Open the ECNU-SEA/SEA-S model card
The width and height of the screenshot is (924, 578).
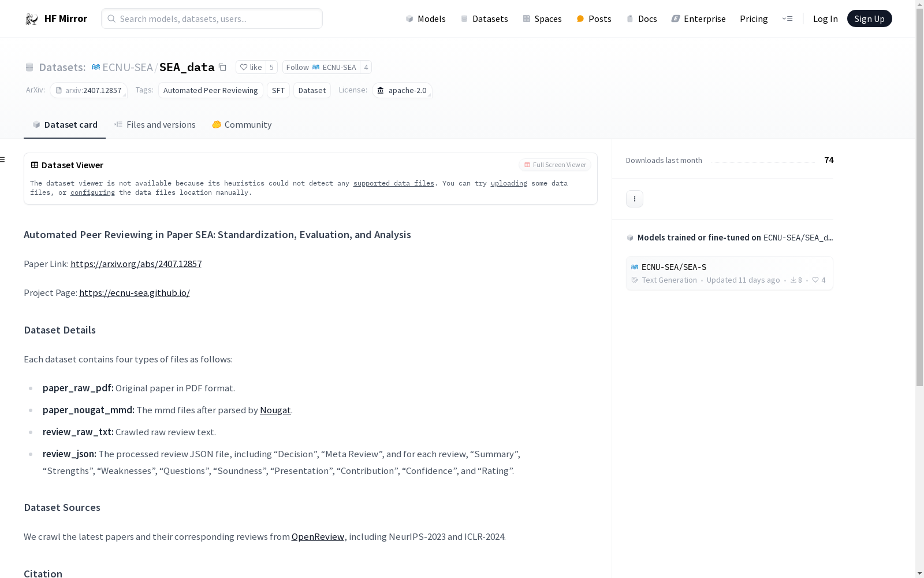click(x=729, y=273)
